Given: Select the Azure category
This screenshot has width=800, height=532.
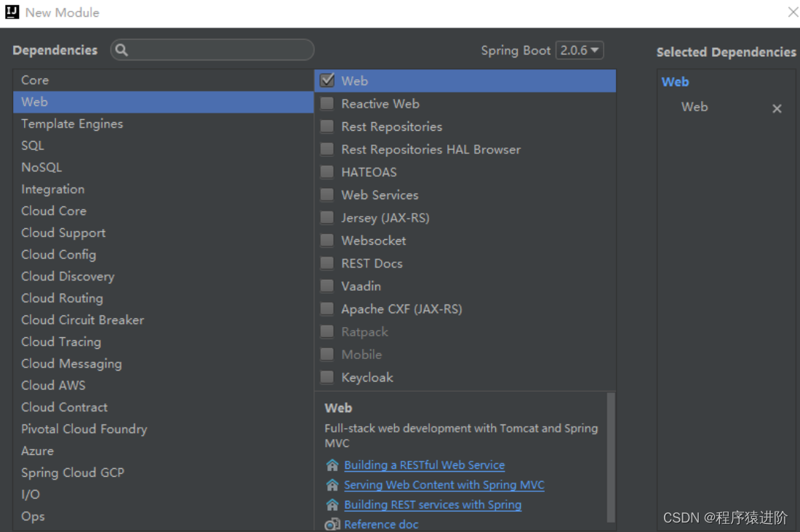Looking at the screenshot, I should 163,451.
